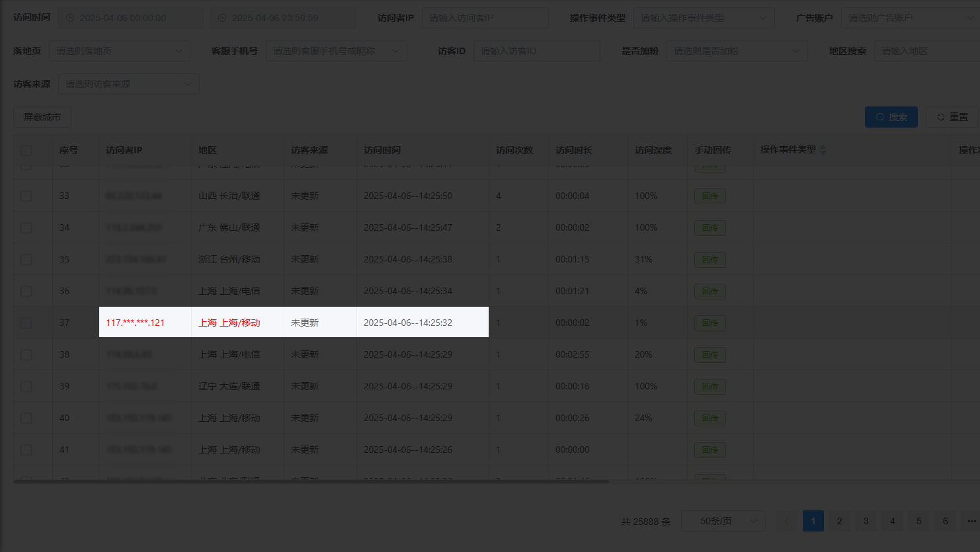Click the 搜索 search button
Screen dimensions: 980x552
(891, 117)
